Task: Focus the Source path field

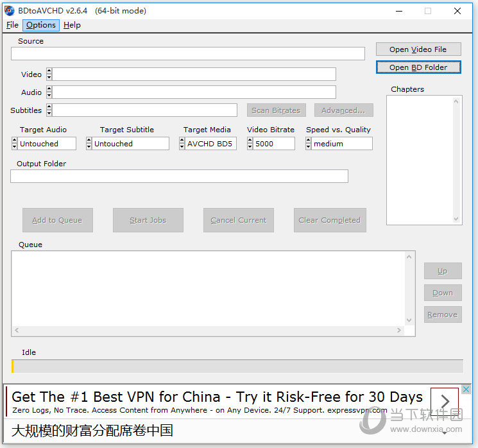Action: 188,54
